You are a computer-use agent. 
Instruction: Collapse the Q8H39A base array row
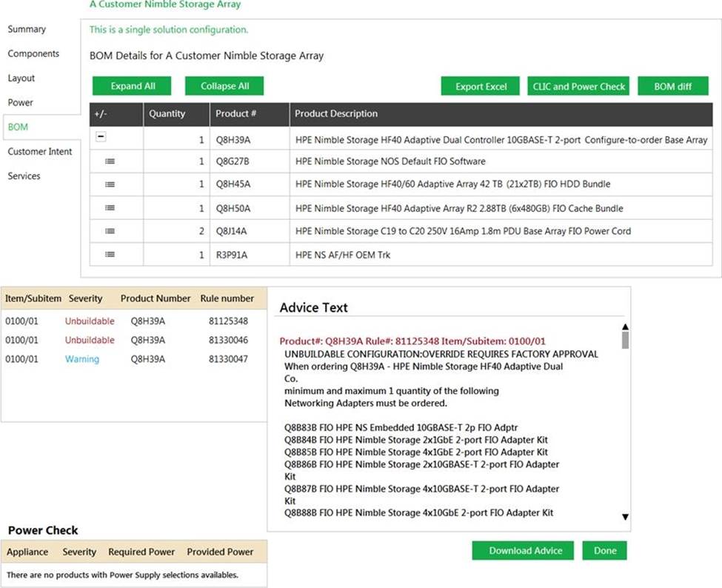tap(101, 138)
